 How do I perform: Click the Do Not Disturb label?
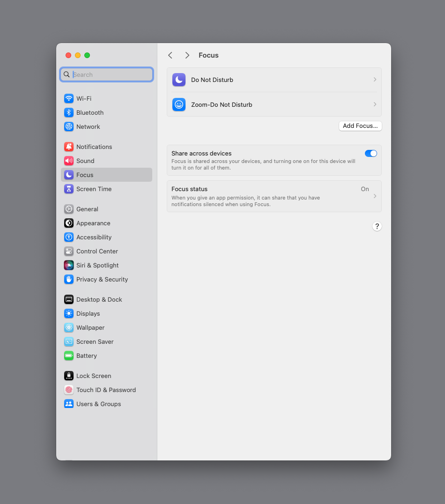pos(212,80)
